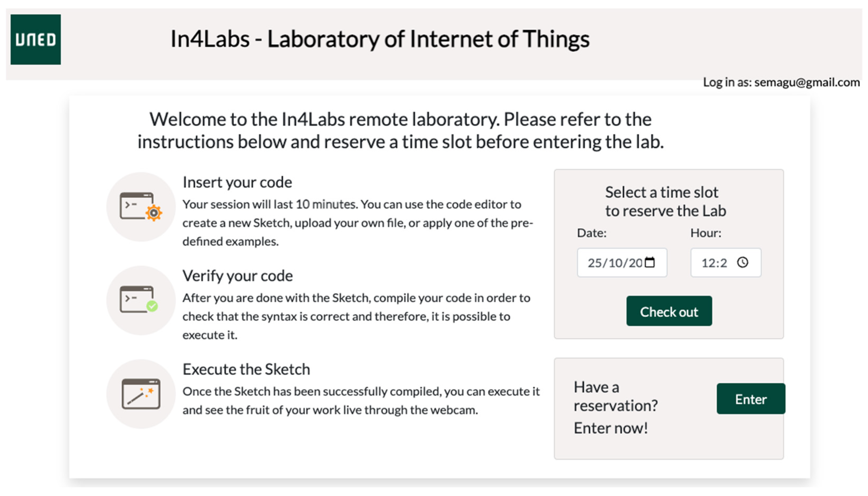The height and width of the screenshot is (496, 868).
Task: Open the calendar picker in the Date field
Action: click(650, 262)
